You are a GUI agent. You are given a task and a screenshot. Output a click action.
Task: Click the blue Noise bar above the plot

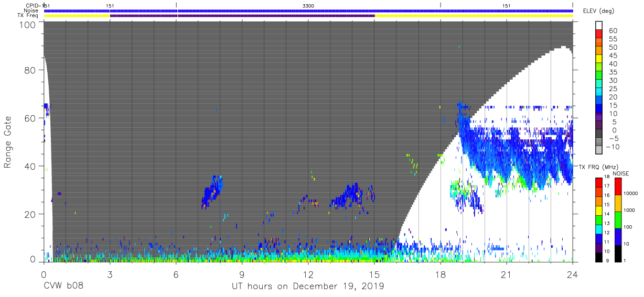[308, 10]
